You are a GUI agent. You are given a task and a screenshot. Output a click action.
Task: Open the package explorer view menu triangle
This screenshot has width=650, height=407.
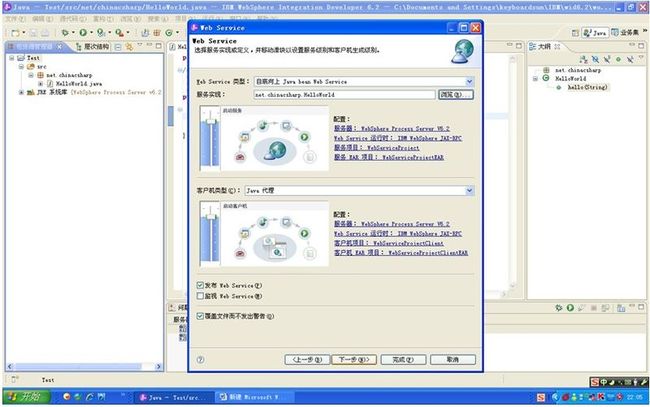click(x=140, y=45)
